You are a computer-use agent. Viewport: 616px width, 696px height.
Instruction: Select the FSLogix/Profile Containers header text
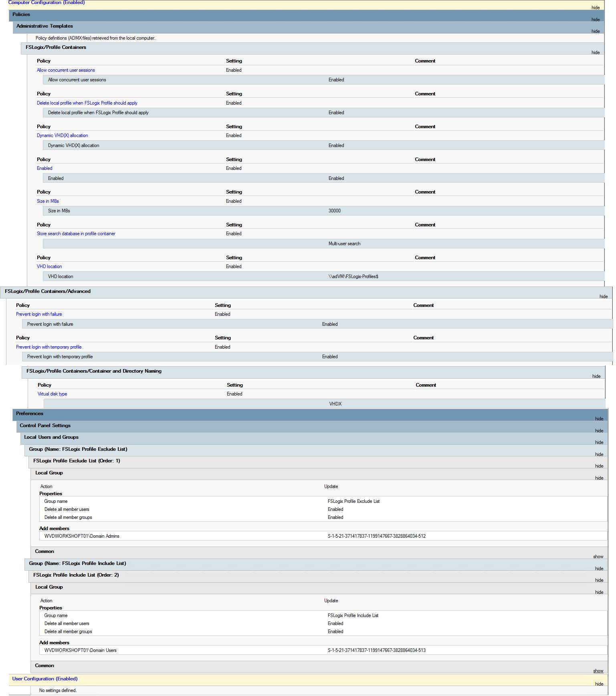pos(56,47)
